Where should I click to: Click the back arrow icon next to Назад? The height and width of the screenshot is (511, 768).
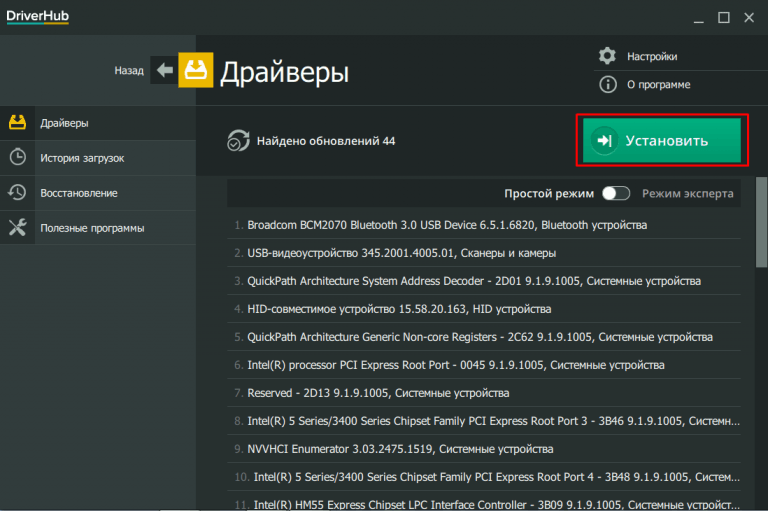(x=163, y=70)
